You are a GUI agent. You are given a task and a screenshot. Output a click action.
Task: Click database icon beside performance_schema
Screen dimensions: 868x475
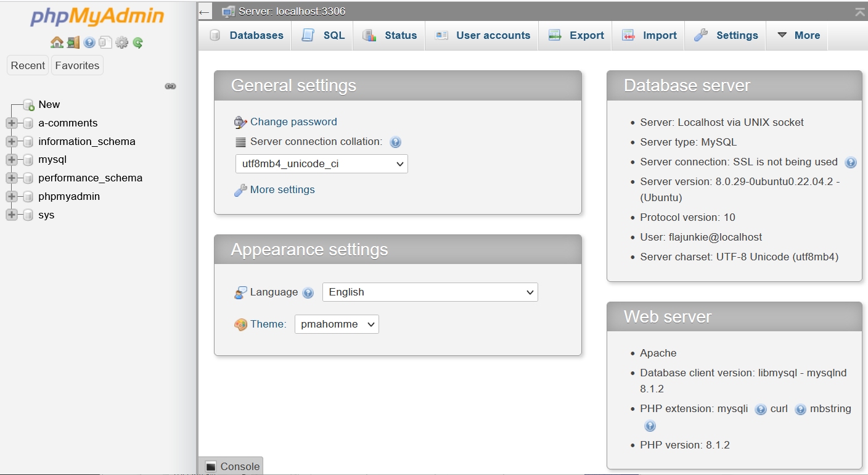pos(28,178)
